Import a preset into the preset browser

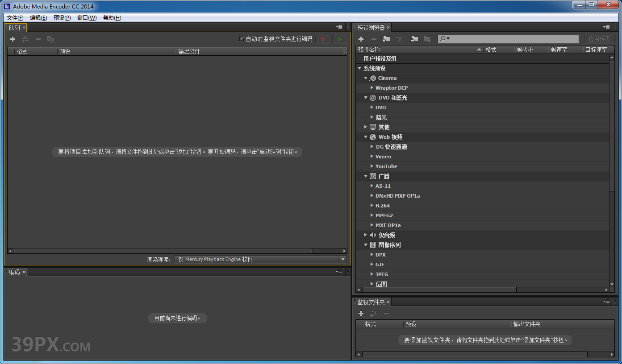pos(414,39)
